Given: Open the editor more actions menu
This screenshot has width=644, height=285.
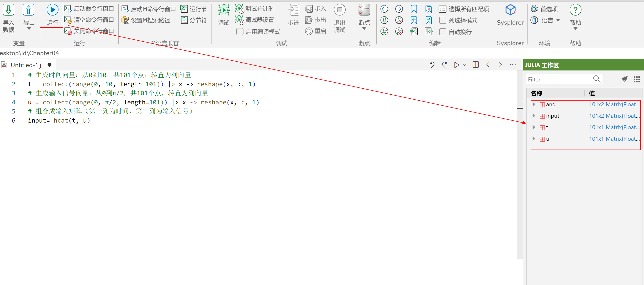Looking at the screenshot, I should (512, 65).
